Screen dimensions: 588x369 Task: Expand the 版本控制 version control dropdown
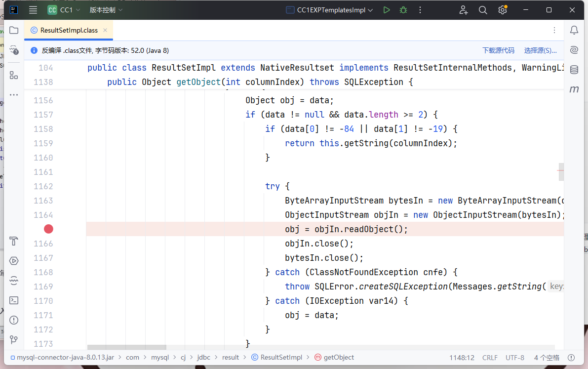(106, 10)
